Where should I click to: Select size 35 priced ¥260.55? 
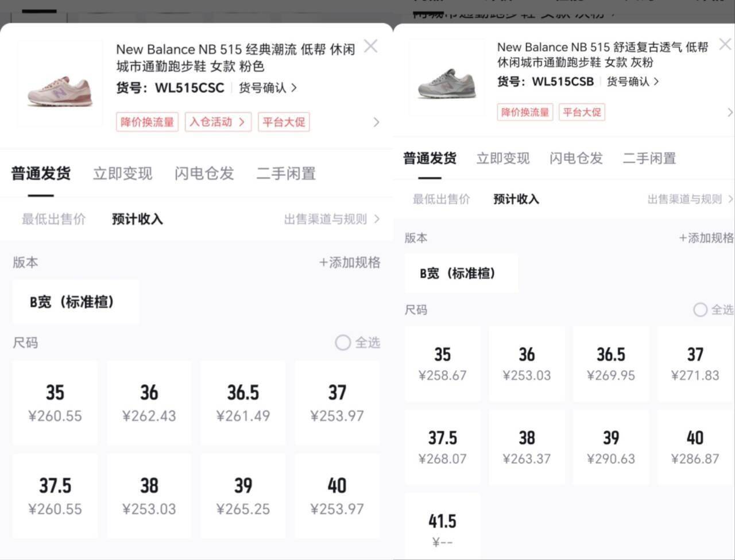click(x=55, y=403)
